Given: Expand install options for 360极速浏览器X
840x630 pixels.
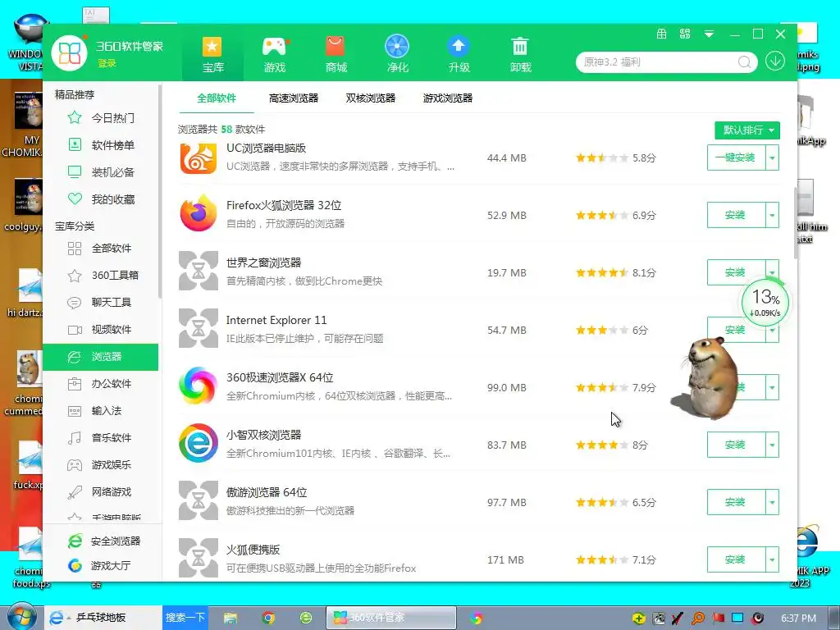Looking at the screenshot, I should 772,387.
